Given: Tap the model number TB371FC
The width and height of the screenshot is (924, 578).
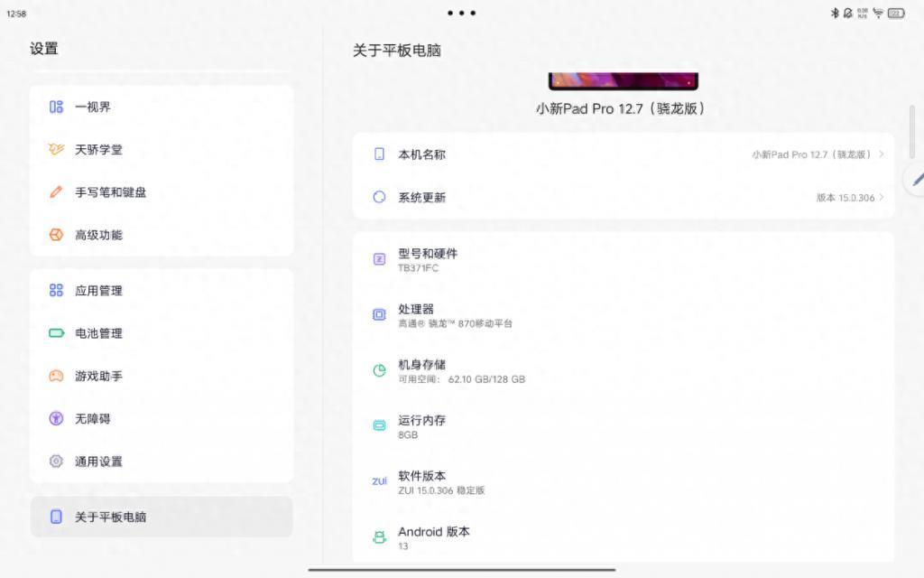Looking at the screenshot, I should [x=419, y=267].
